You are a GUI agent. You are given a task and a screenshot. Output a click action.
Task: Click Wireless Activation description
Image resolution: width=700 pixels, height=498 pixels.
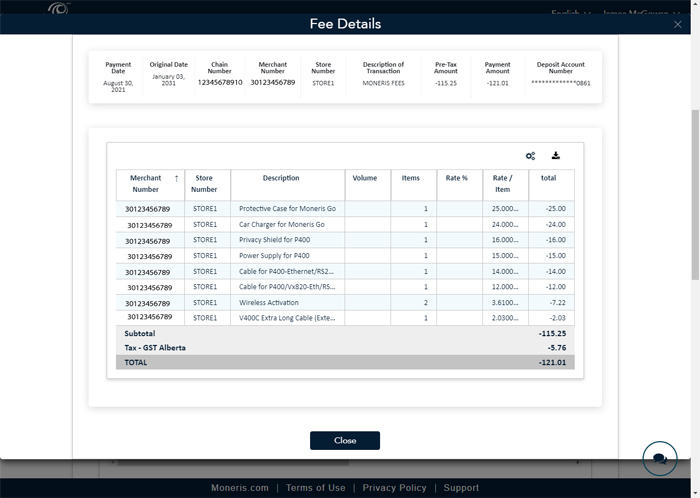pyautogui.click(x=269, y=303)
